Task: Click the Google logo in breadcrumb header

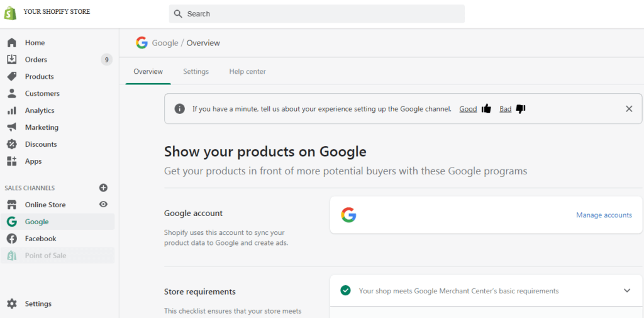Action: tap(142, 43)
